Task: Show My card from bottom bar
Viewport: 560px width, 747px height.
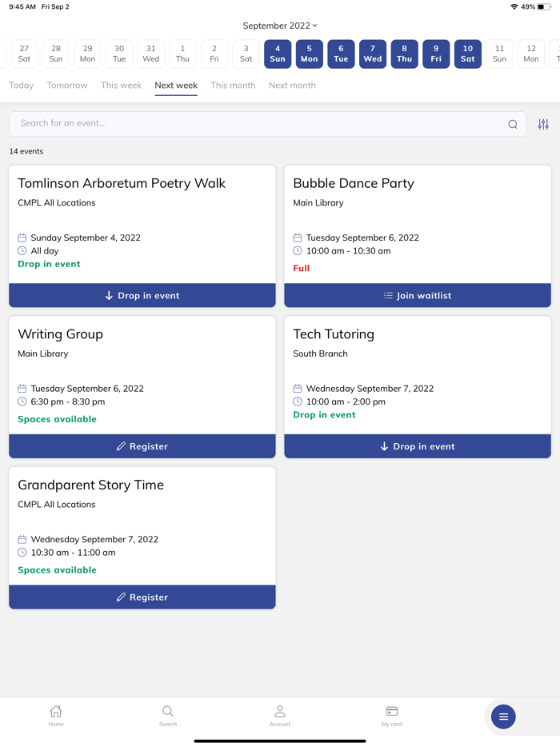Action: tap(392, 715)
